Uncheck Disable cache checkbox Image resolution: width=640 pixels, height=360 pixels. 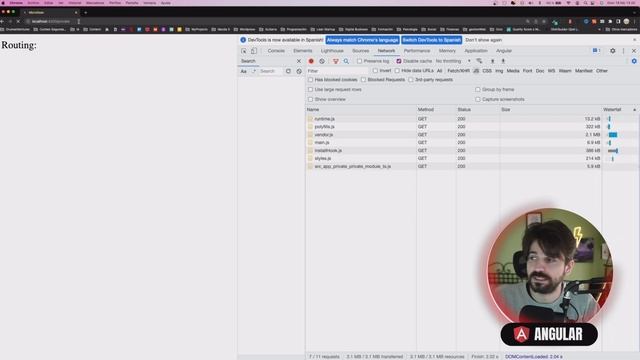click(x=399, y=61)
